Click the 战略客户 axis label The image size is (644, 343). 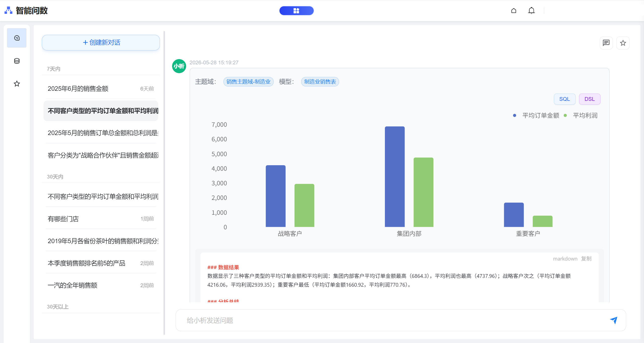[x=290, y=234]
